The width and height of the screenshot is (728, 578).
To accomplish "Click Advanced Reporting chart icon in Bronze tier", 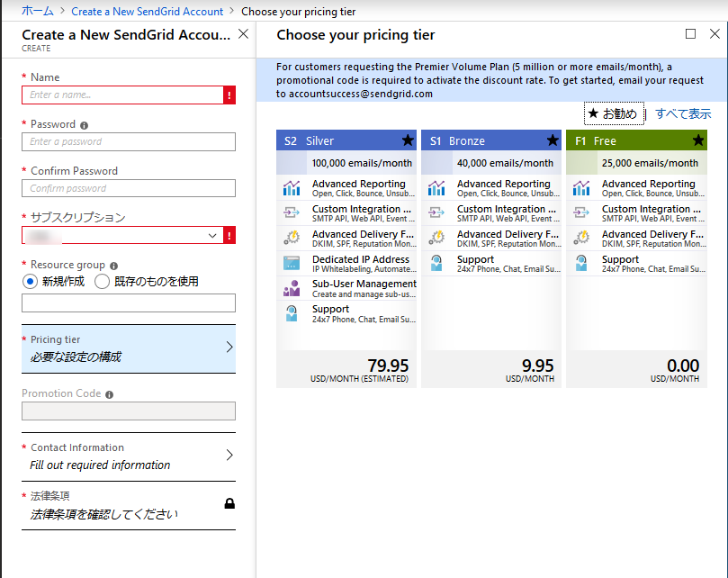I will click(436, 187).
